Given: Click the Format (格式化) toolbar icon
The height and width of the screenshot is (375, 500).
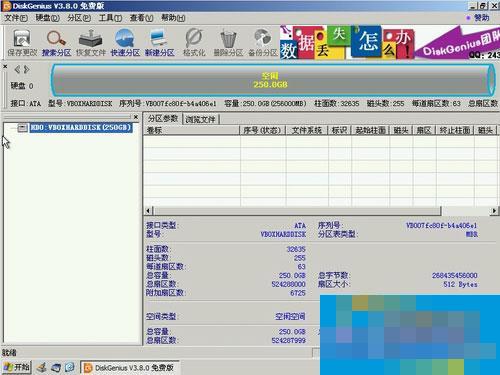Looking at the screenshot, I should point(194,42).
